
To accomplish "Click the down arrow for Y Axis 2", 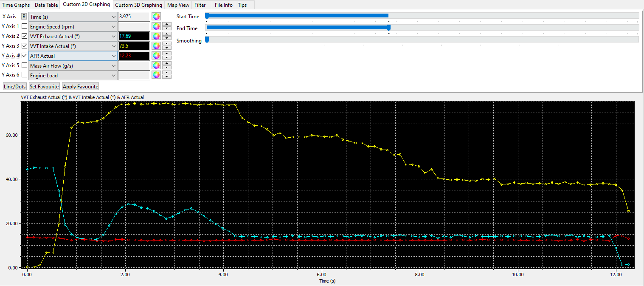I will 167,38.
